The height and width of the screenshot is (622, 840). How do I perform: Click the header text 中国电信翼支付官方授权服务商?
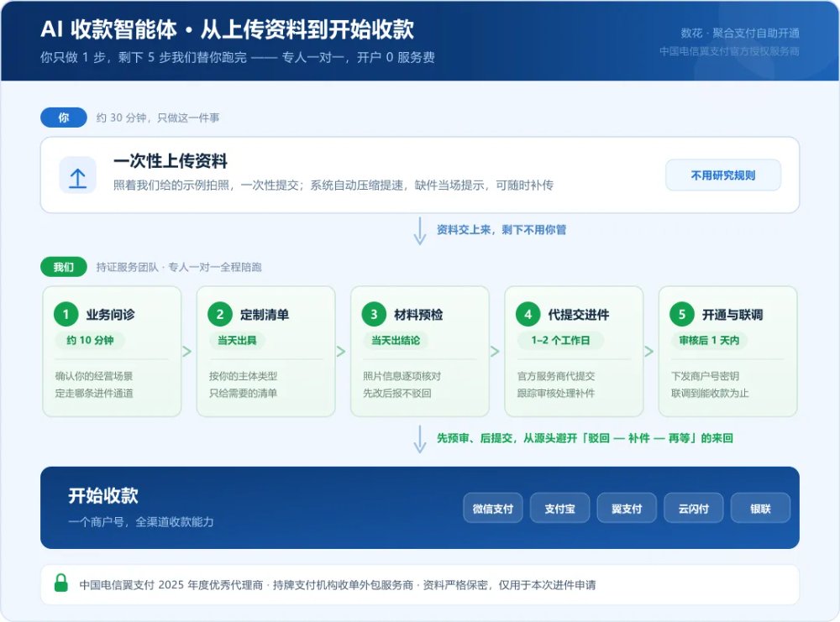coord(730,51)
